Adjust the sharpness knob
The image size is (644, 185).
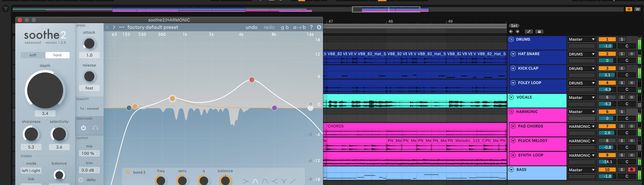pos(31,134)
